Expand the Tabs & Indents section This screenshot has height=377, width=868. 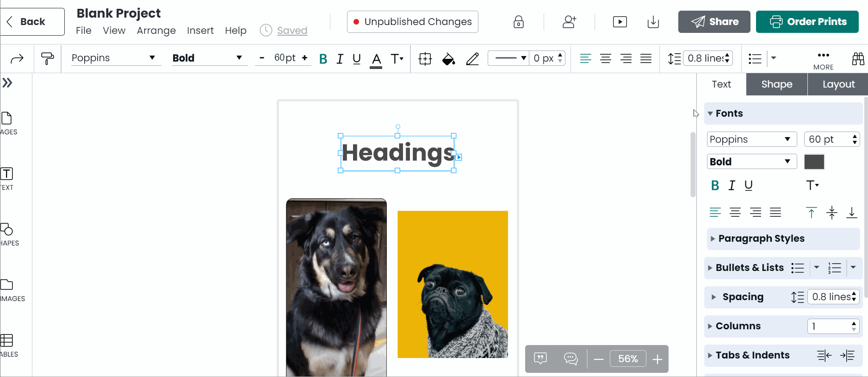coord(752,355)
